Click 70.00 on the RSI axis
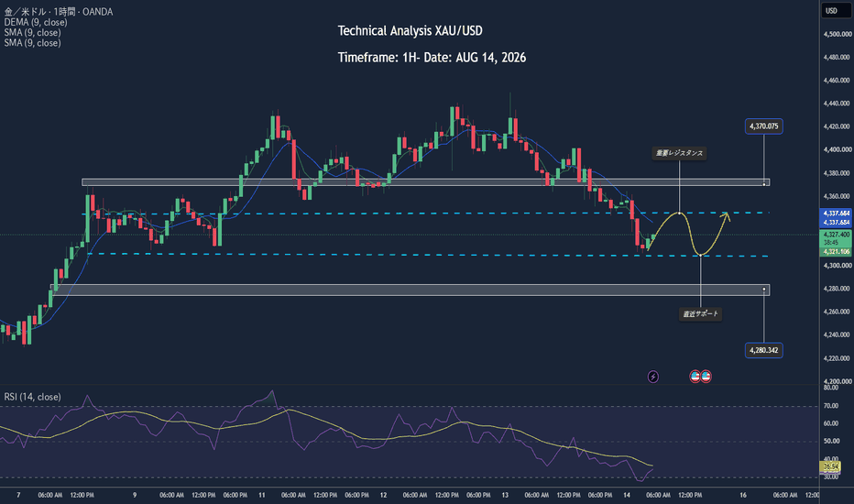Image resolution: width=854 pixels, height=504 pixels. point(831,406)
